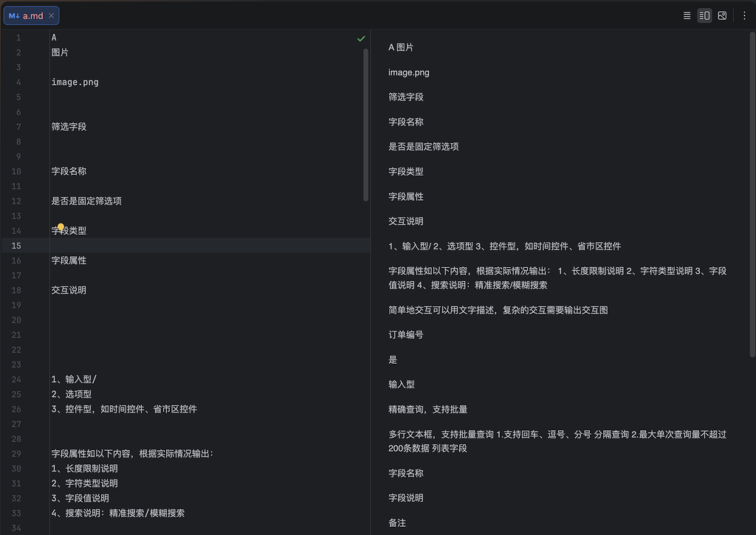
Task: Click preview line reading just '输入型'
Action: pos(402,384)
